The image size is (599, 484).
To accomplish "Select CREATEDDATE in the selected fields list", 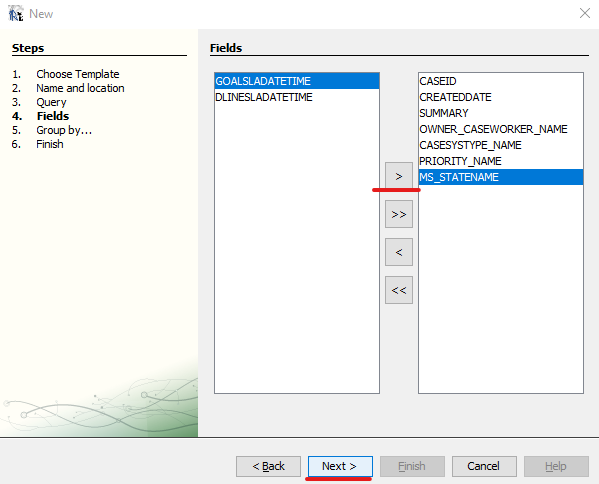I will click(501, 97).
